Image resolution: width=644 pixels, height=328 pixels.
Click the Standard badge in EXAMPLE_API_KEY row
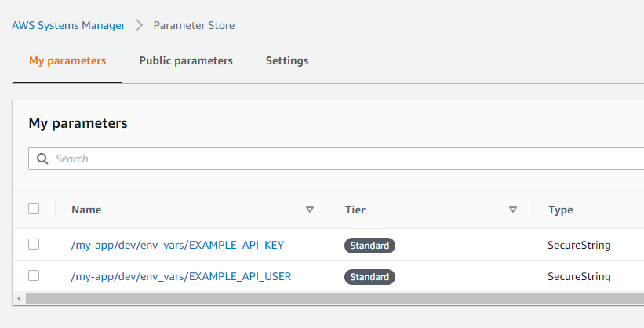click(369, 246)
